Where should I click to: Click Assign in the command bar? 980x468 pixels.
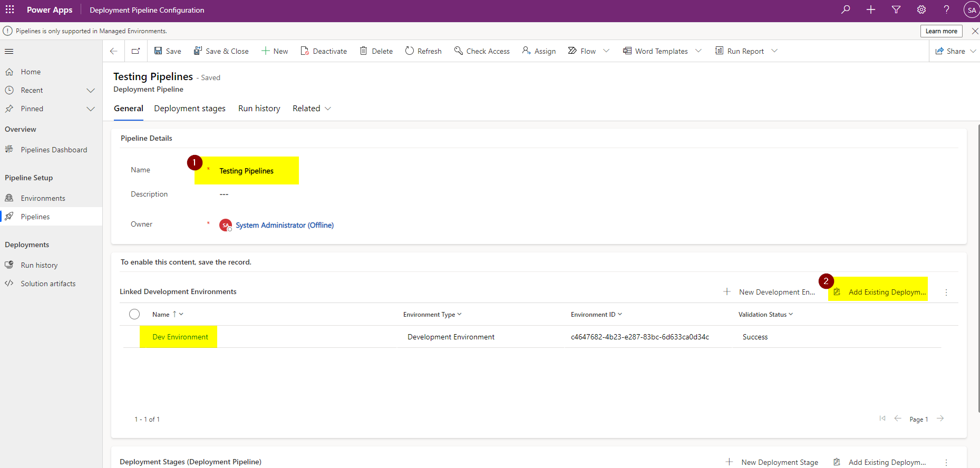tap(539, 51)
